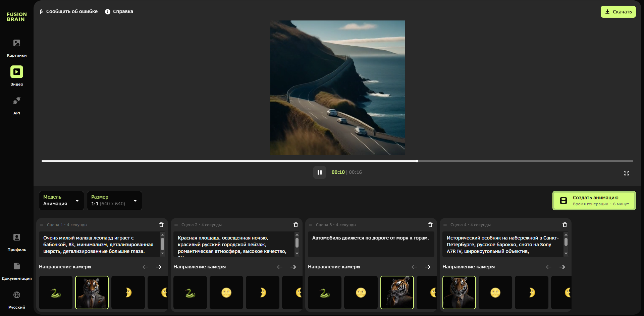Delete Сцена 1 with trash icon

pos(161,225)
